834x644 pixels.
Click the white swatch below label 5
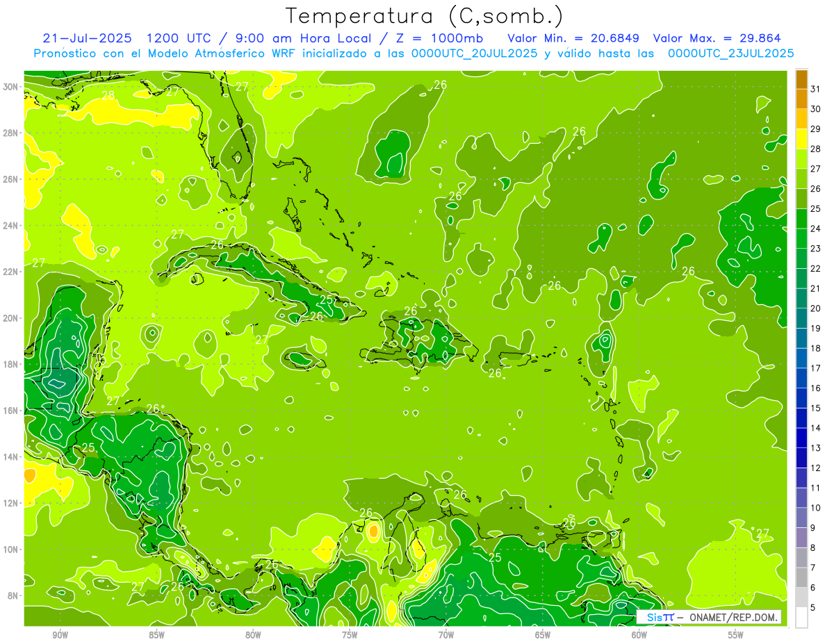pos(801,617)
